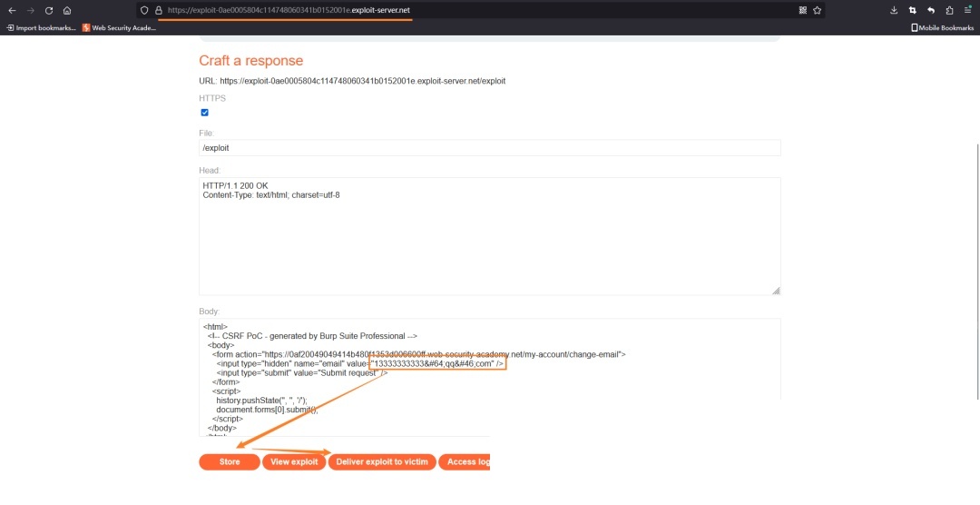Open the browser application menu

[x=967, y=11]
